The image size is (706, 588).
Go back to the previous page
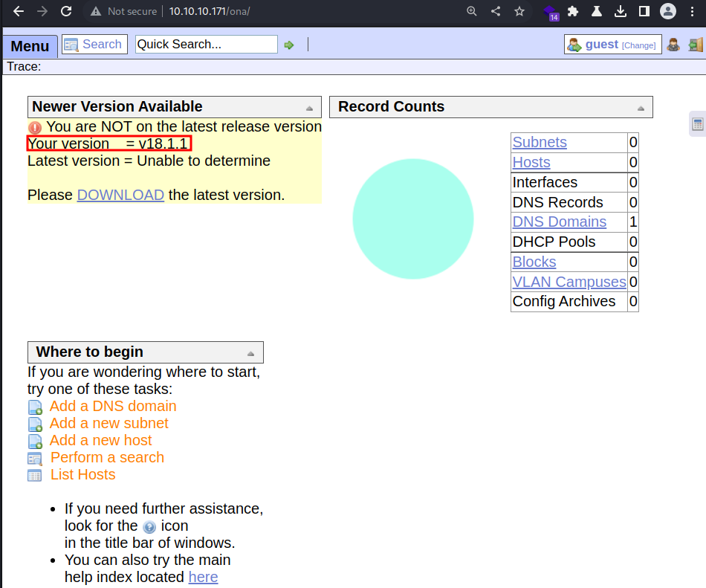(x=19, y=11)
